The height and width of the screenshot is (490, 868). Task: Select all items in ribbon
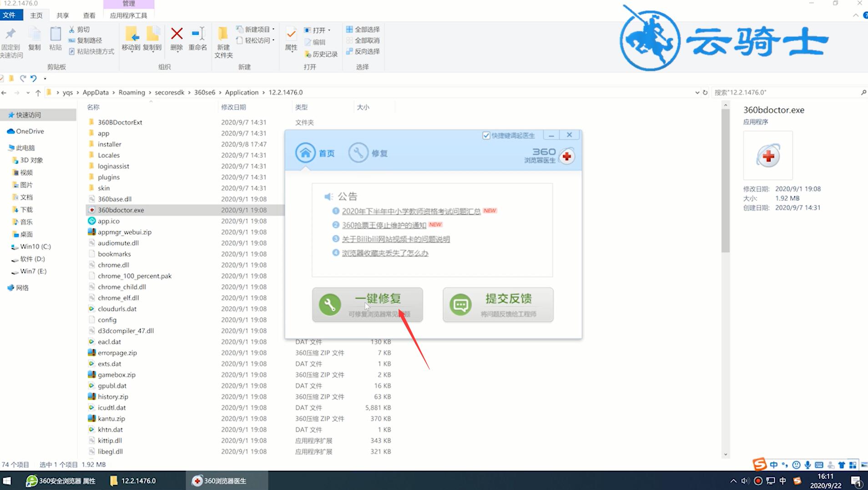click(x=363, y=30)
